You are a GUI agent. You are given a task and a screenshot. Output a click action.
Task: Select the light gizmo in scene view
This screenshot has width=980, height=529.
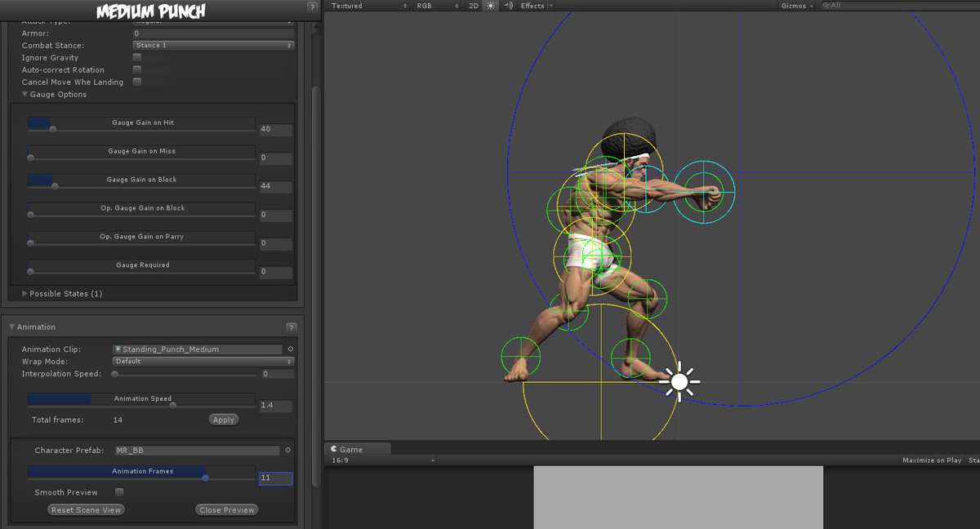tap(679, 380)
